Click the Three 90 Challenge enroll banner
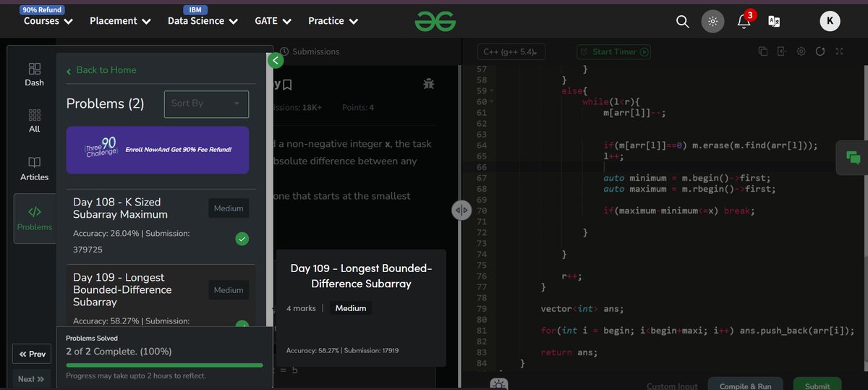Image resolution: width=868 pixels, height=390 pixels. [x=158, y=150]
